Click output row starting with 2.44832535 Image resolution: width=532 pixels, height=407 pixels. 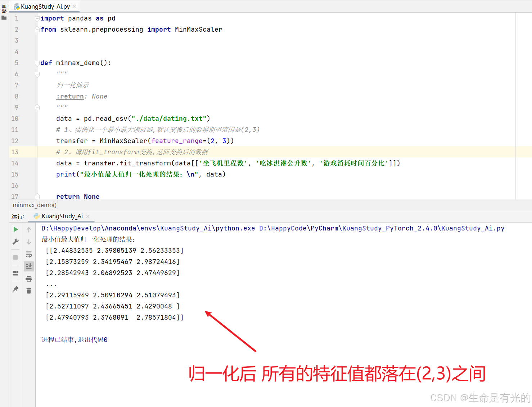[x=114, y=251]
